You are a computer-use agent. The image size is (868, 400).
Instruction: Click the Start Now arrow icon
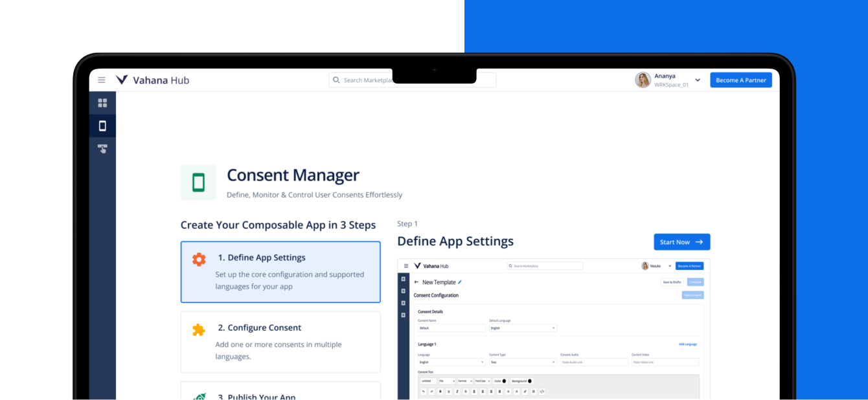click(x=699, y=242)
